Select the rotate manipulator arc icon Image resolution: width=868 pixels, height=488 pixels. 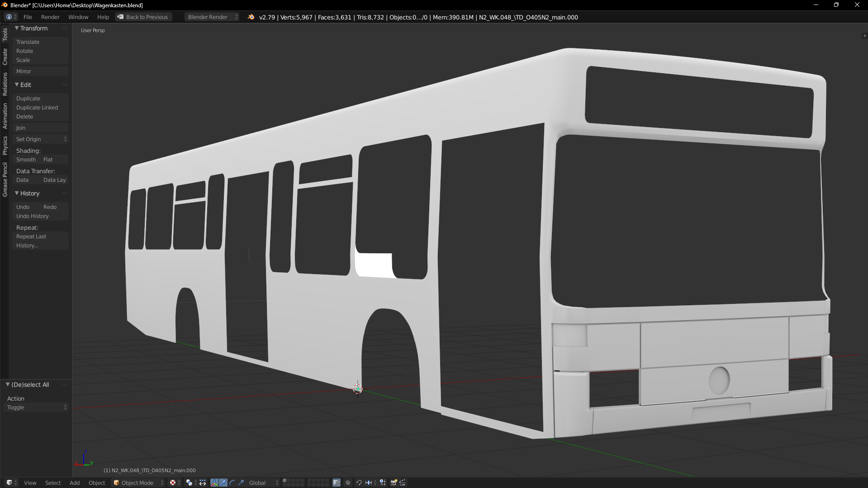pyautogui.click(x=232, y=483)
